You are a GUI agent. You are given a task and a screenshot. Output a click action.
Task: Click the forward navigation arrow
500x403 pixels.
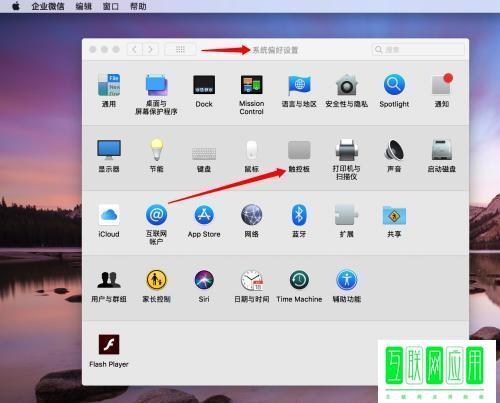[150, 50]
